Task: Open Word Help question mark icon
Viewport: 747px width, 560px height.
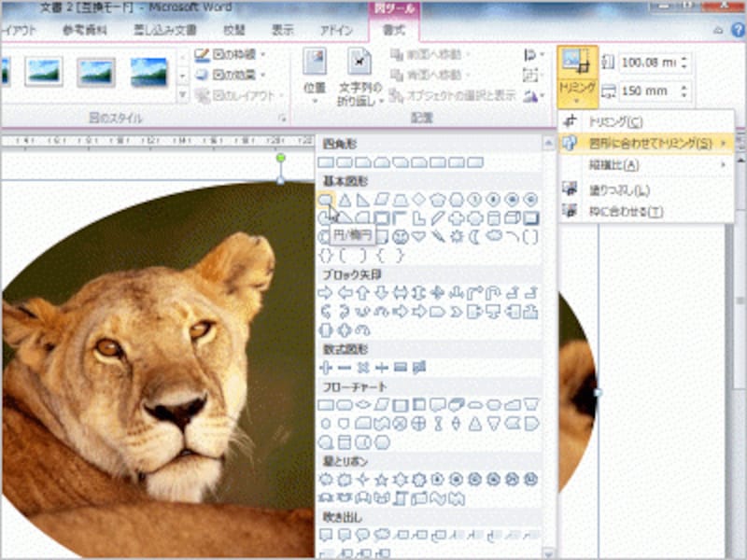Action: [738, 30]
